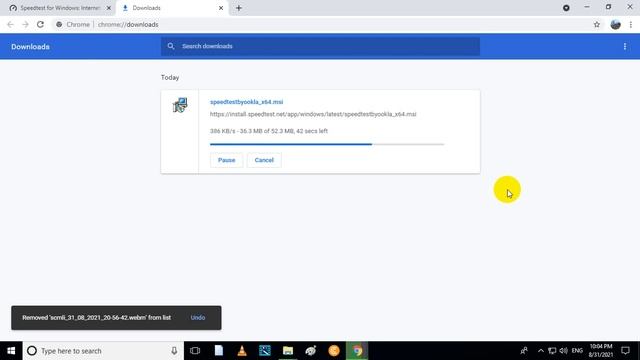Image resolution: width=640 pixels, height=360 pixels.
Task: Click the install.speedtest.net source URL
Action: coord(313,114)
